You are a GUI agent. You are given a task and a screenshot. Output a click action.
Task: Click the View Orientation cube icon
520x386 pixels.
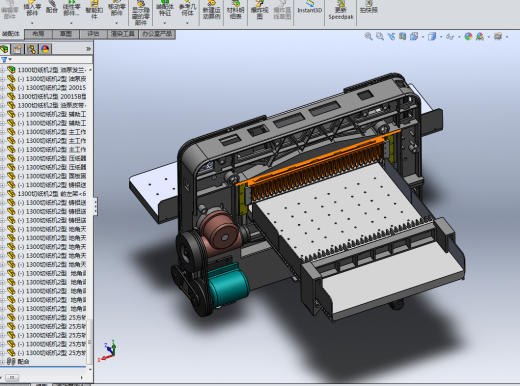[x=414, y=36]
